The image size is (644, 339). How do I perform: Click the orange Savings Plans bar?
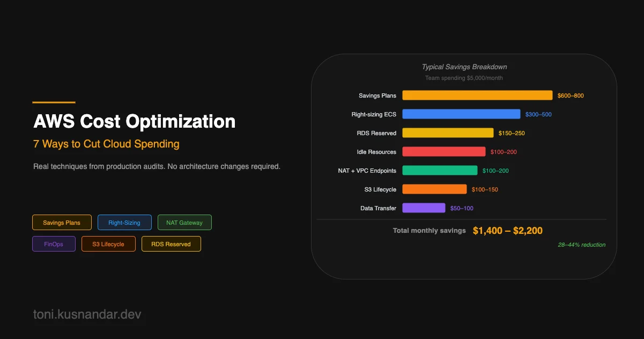pos(477,95)
